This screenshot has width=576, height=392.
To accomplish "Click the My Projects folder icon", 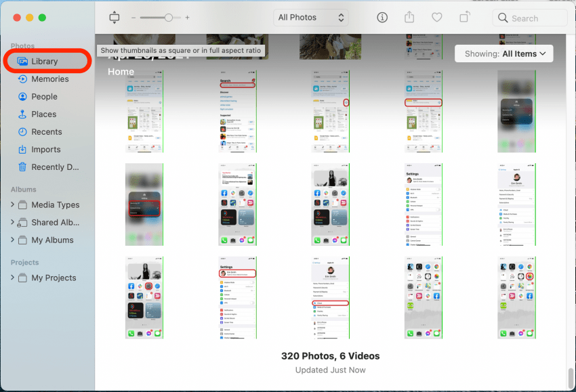I will (23, 278).
